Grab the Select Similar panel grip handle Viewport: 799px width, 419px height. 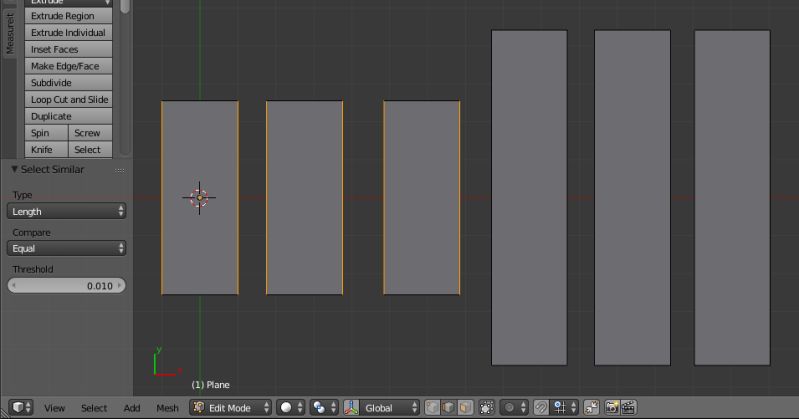120,170
